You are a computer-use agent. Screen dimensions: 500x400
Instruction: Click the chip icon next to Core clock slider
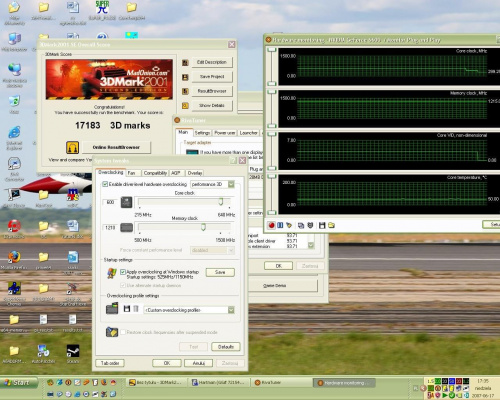click(x=126, y=202)
